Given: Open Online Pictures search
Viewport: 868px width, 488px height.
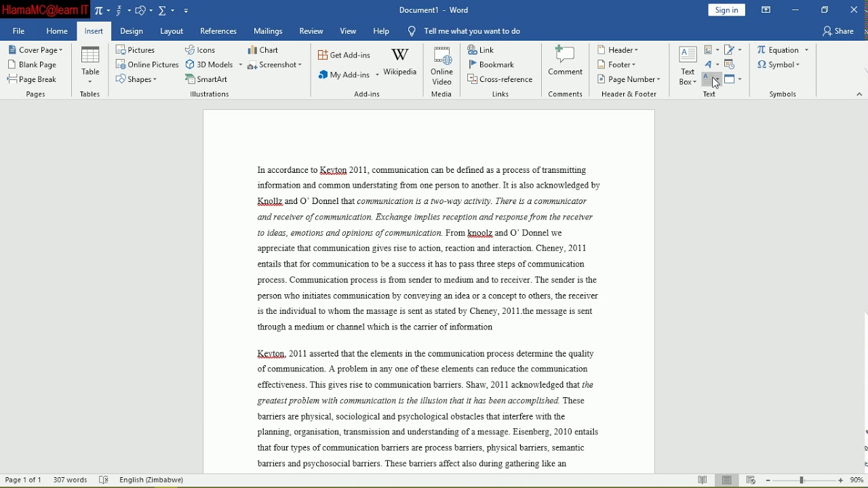Looking at the screenshot, I should [147, 64].
